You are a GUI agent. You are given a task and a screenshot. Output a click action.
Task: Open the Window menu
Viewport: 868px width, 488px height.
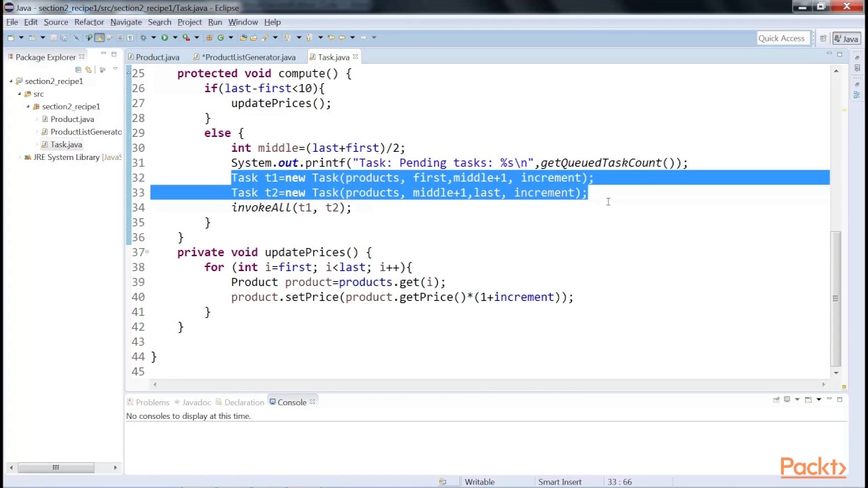coord(243,22)
